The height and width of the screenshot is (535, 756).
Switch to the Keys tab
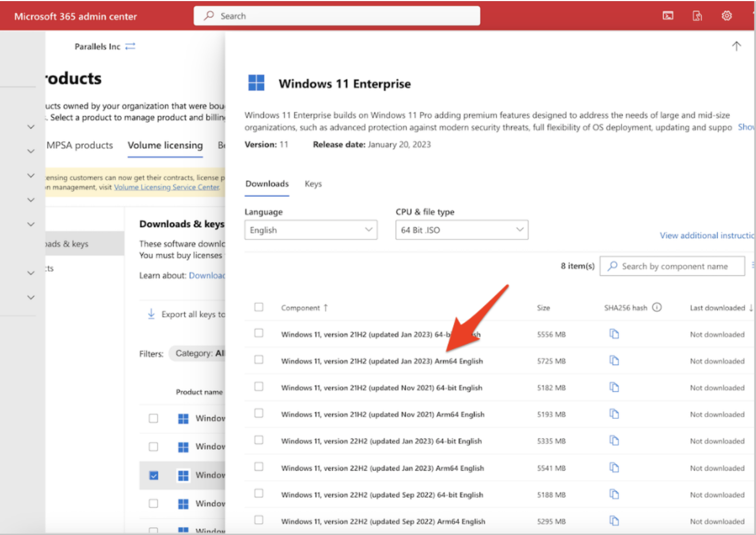313,183
